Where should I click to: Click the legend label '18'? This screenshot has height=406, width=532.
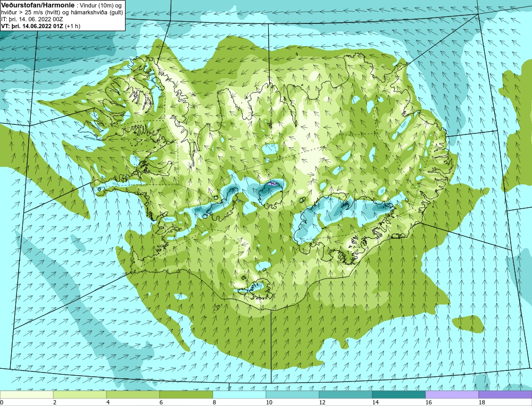point(481,403)
